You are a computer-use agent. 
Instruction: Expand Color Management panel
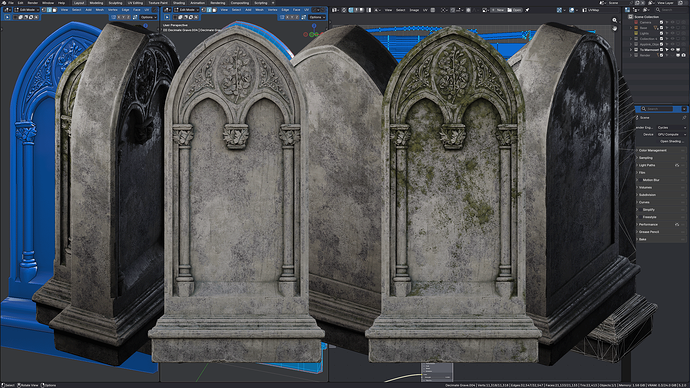coord(660,150)
